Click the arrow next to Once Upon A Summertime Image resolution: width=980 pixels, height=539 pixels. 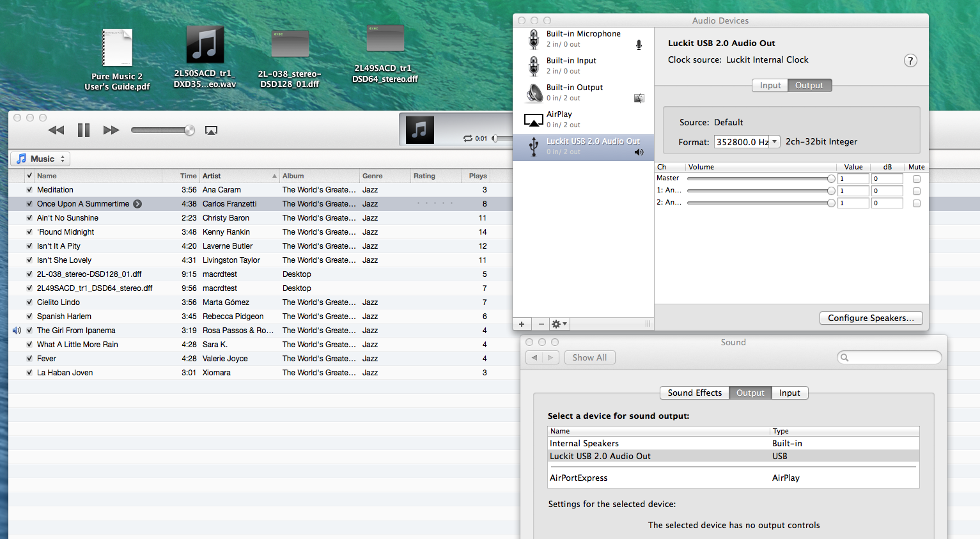click(137, 204)
